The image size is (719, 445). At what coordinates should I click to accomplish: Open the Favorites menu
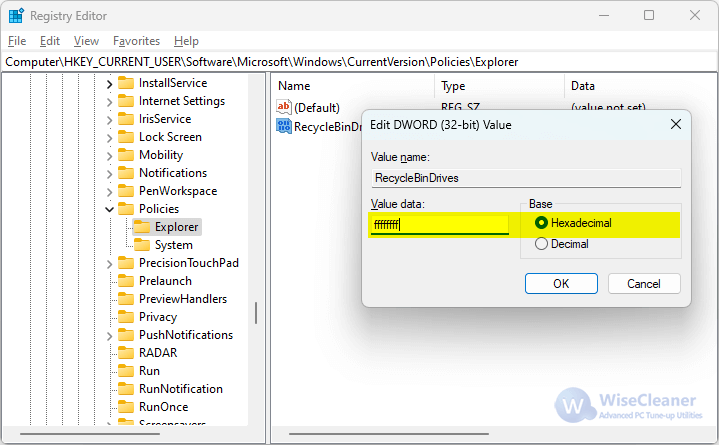pyautogui.click(x=136, y=41)
